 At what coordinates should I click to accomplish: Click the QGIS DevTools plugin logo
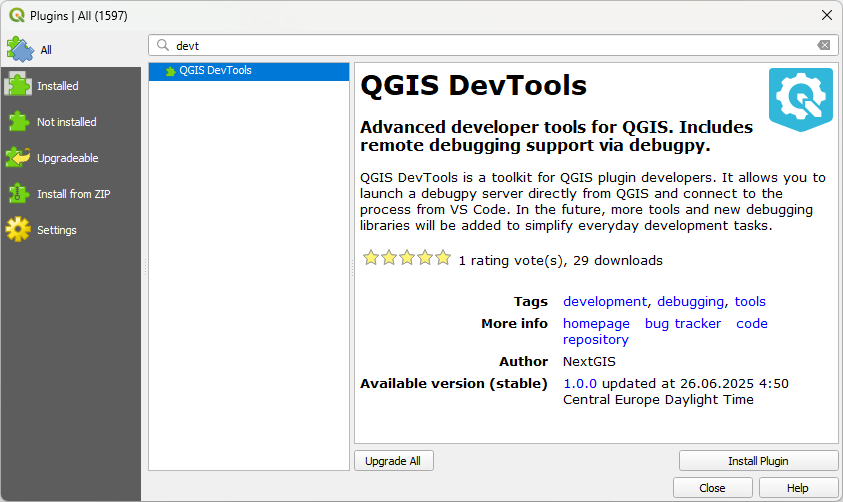(801, 99)
